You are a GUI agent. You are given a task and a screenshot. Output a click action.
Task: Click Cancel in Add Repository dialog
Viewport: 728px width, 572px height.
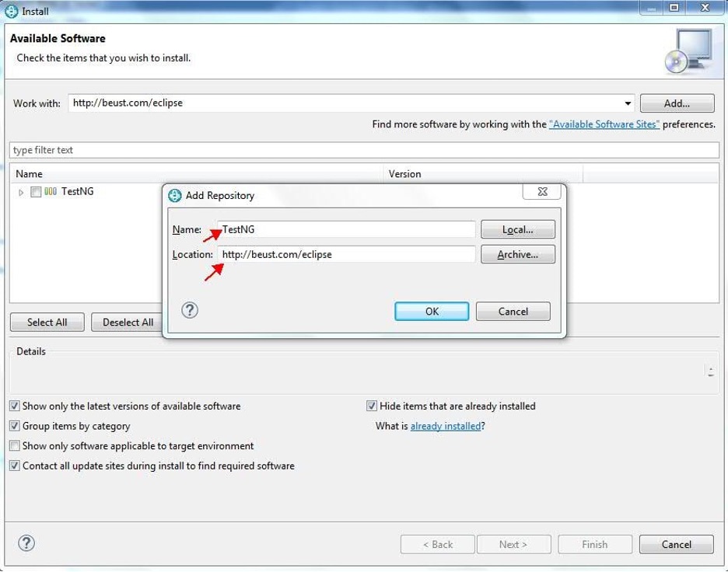[x=513, y=312]
